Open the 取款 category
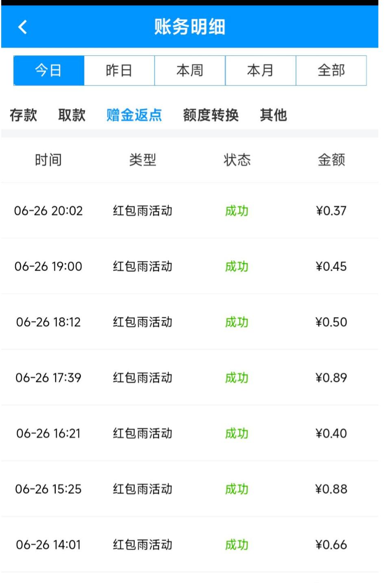The image size is (392, 583). pyautogui.click(x=72, y=115)
